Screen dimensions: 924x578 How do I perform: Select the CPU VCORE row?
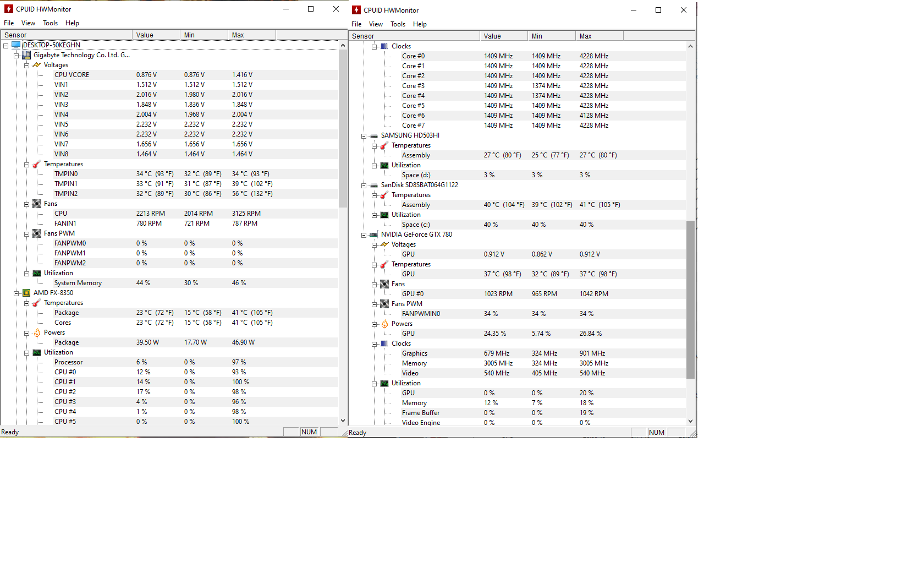pyautogui.click(x=169, y=75)
